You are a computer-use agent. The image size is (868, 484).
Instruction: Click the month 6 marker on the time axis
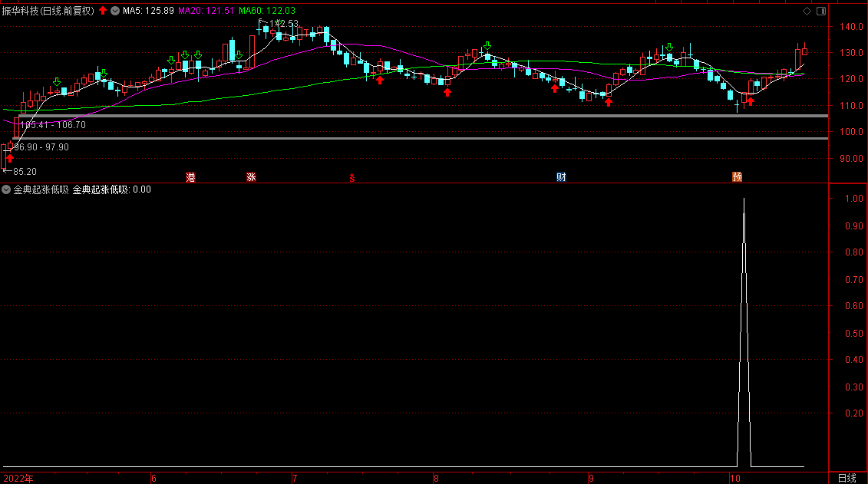click(154, 479)
